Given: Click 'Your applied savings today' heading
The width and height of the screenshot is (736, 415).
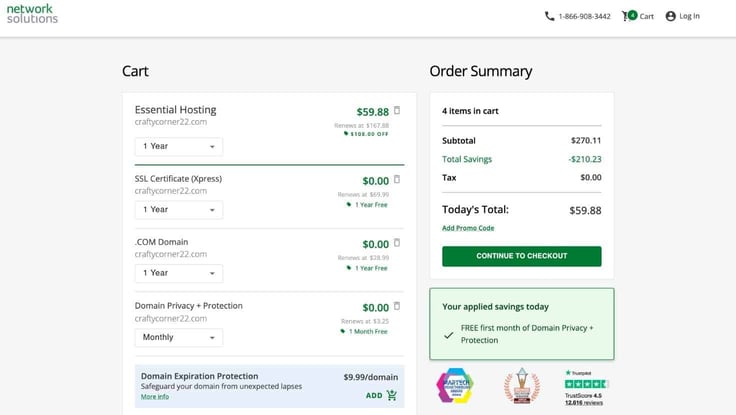Looking at the screenshot, I should pos(495,307).
